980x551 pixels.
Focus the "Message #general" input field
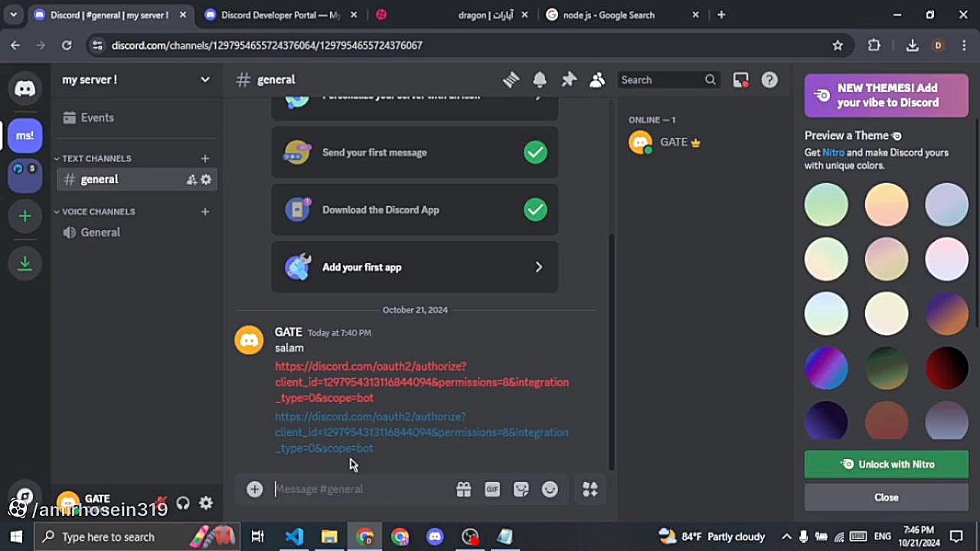tap(360, 489)
